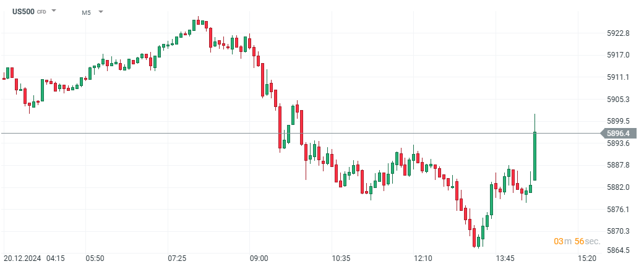
Task: Click the 05:50 time axis label
Action: (95, 257)
